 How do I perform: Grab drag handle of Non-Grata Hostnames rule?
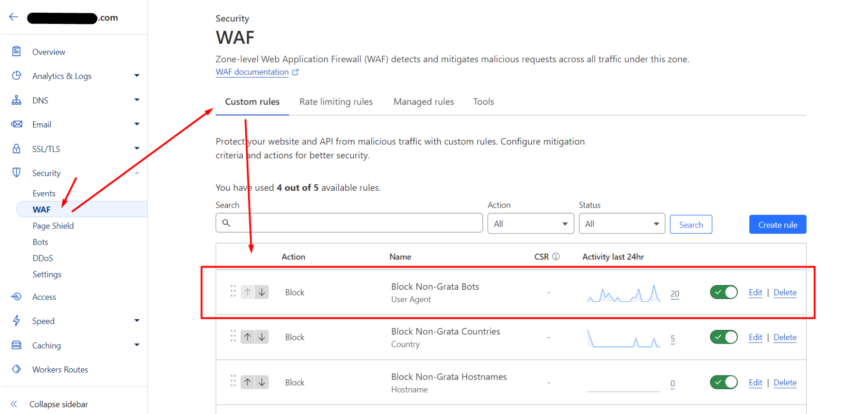(233, 381)
